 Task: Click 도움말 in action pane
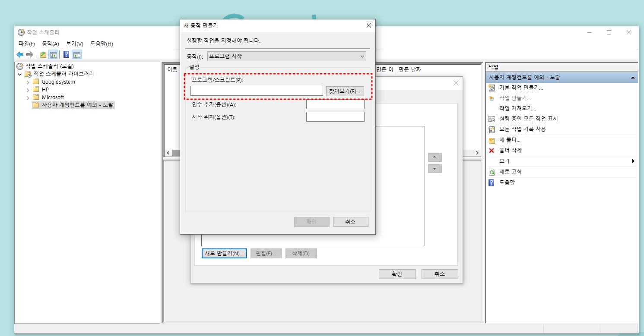[x=507, y=182]
